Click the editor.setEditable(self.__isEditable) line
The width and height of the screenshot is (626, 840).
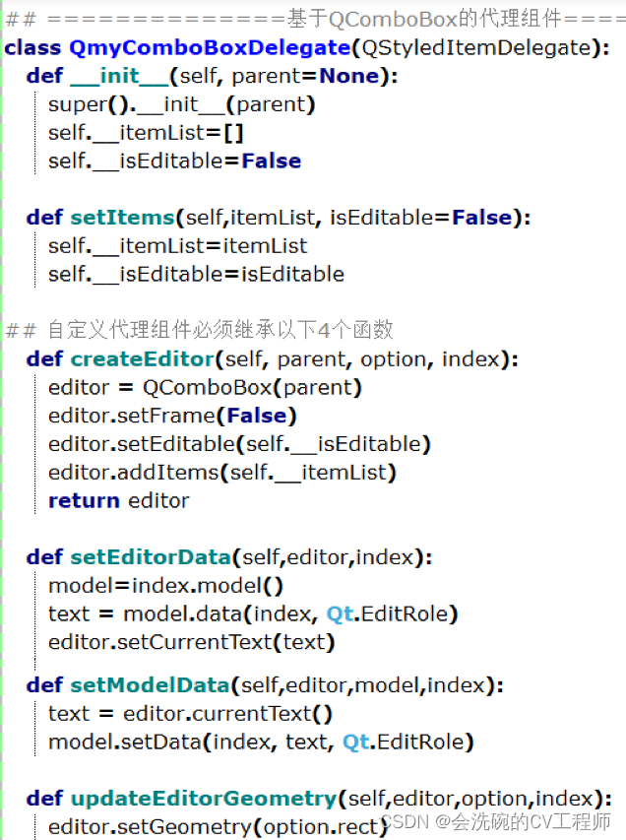tap(239, 445)
